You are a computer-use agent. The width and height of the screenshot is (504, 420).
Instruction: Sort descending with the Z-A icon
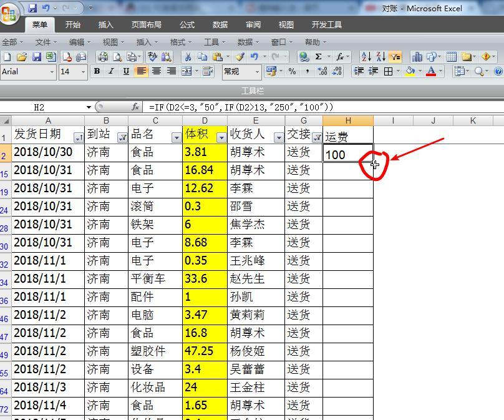point(381,57)
